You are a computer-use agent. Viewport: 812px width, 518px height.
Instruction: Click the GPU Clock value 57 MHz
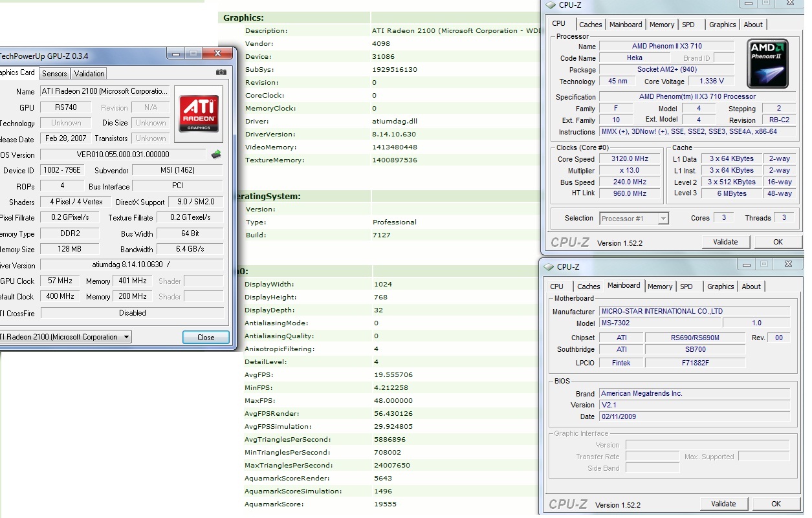(x=61, y=281)
